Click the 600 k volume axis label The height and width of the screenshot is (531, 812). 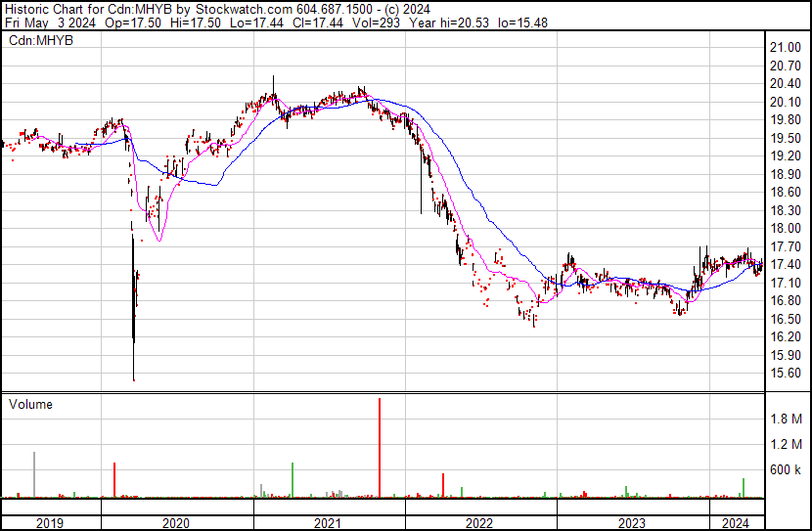coord(786,470)
